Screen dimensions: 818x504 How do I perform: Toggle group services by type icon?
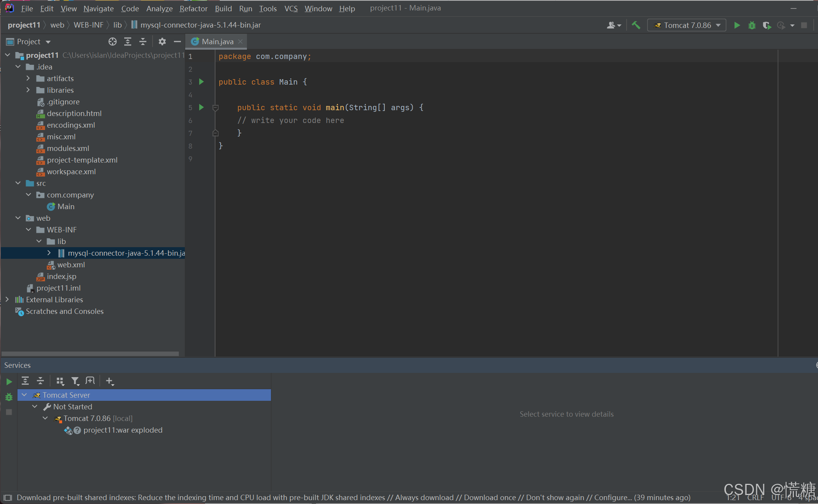point(60,380)
